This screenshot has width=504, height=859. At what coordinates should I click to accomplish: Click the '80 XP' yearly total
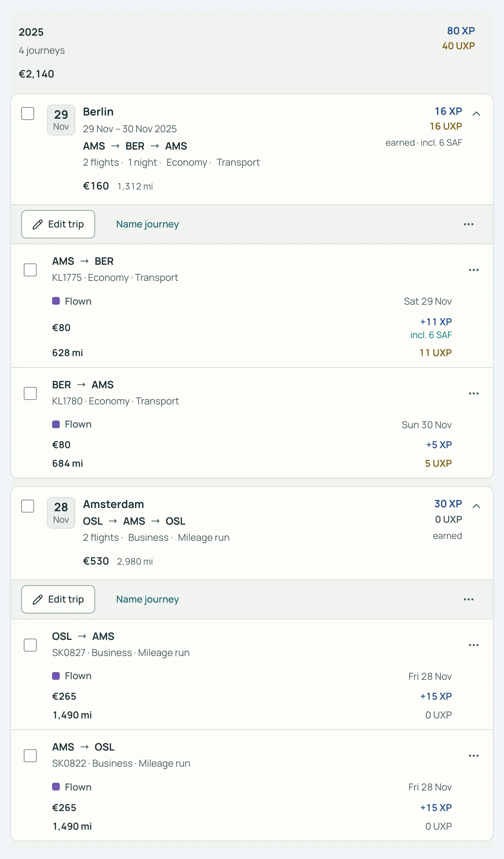[461, 31]
